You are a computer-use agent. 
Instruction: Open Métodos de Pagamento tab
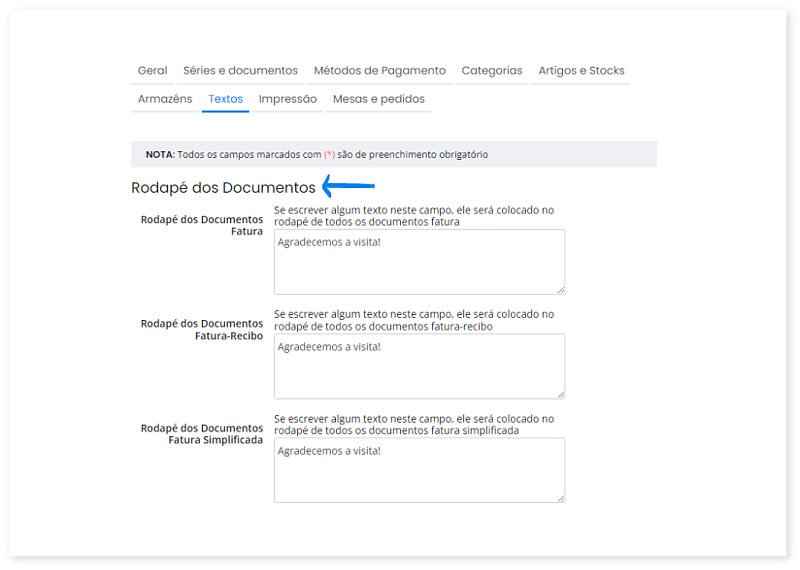pyautogui.click(x=380, y=70)
